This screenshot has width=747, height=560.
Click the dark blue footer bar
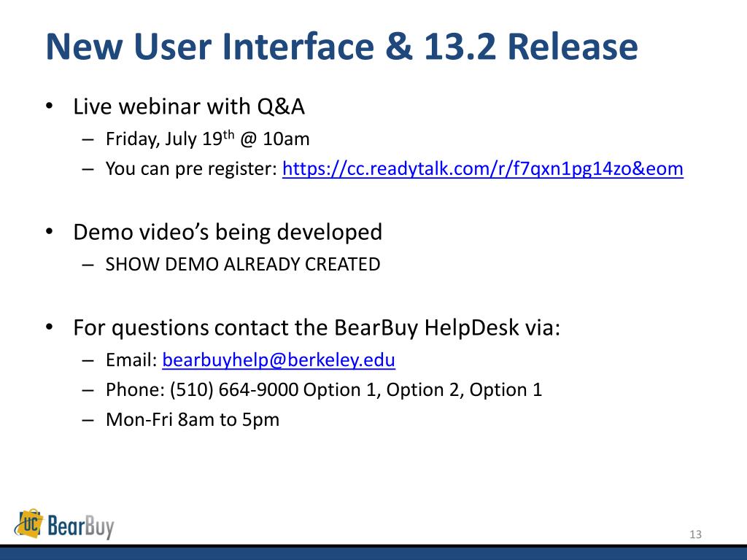pyautogui.click(x=373, y=553)
